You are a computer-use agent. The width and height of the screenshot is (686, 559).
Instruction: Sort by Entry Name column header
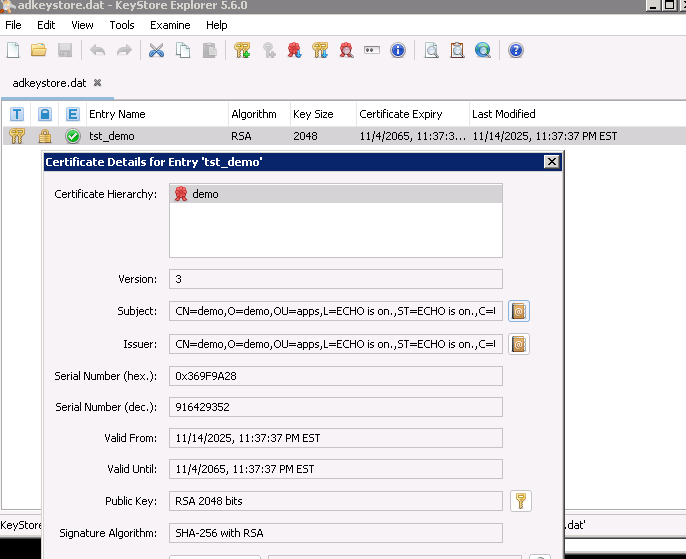point(117,114)
